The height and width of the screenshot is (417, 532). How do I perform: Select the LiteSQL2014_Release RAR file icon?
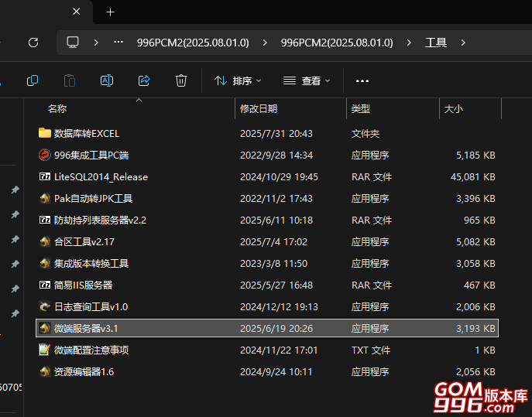(44, 176)
